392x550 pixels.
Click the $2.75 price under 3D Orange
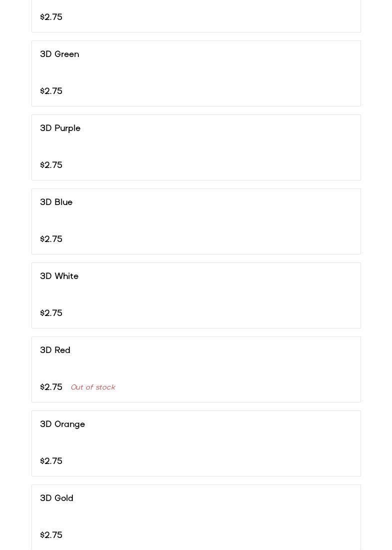tap(51, 461)
